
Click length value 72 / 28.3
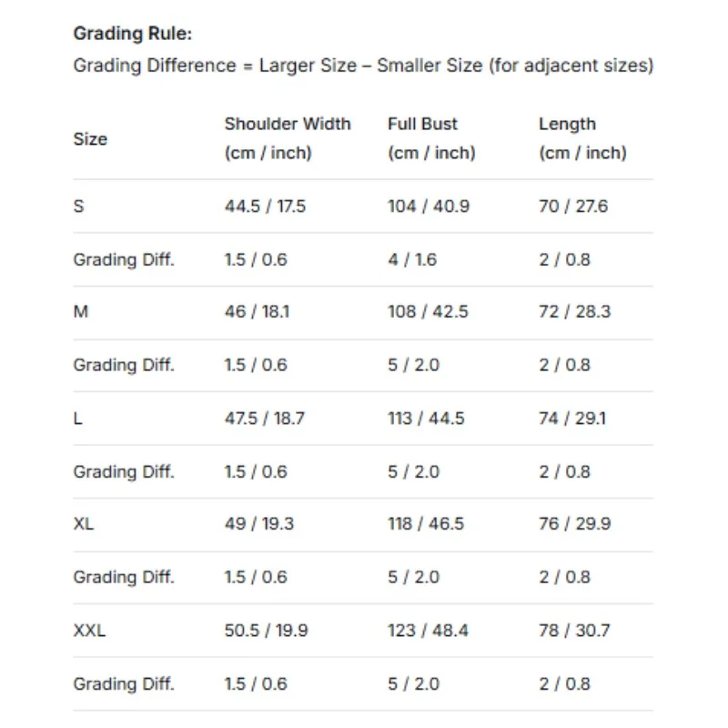tap(575, 312)
